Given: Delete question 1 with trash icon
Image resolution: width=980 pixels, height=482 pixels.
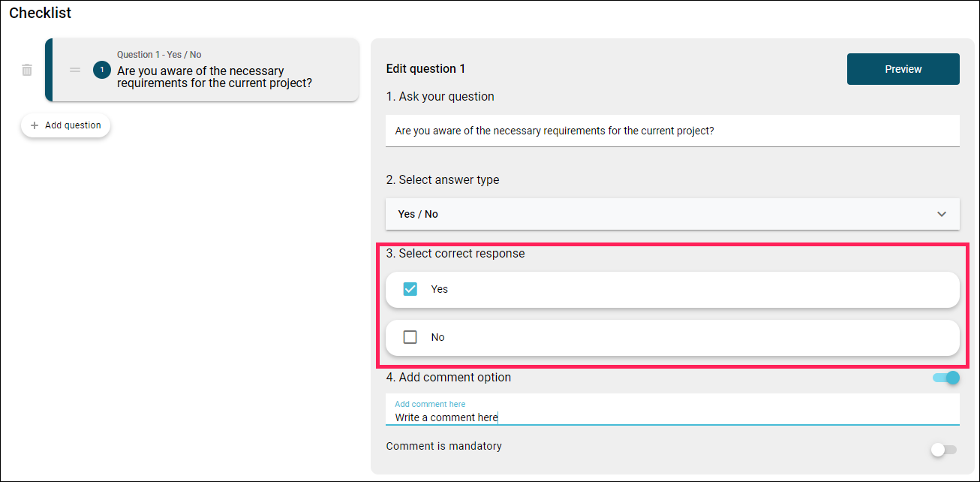Looking at the screenshot, I should pyautogui.click(x=27, y=70).
